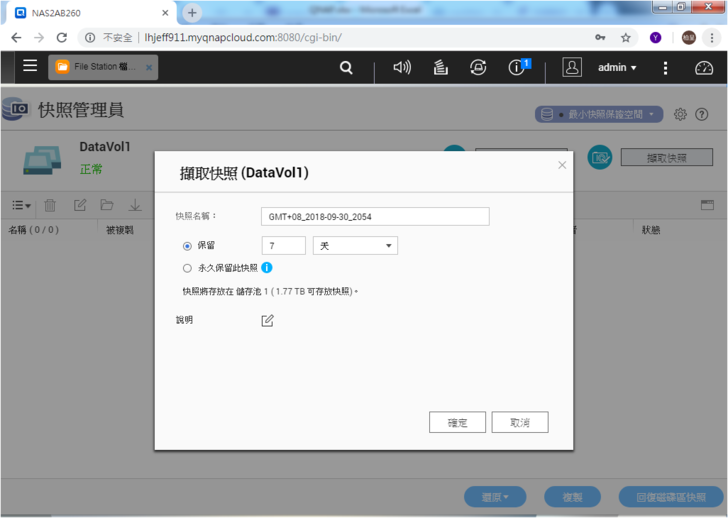
Task: Close the 擷取快照 dialog with X
Action: coord(562,165)
